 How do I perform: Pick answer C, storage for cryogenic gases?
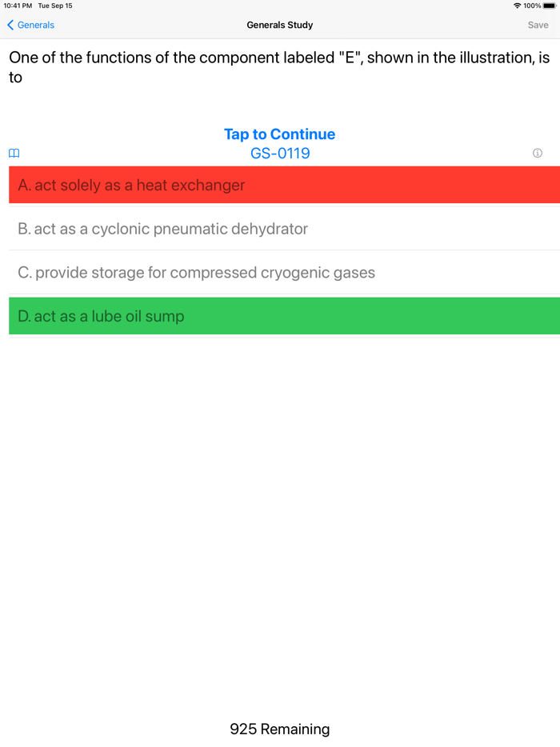(x=280, y=273)
